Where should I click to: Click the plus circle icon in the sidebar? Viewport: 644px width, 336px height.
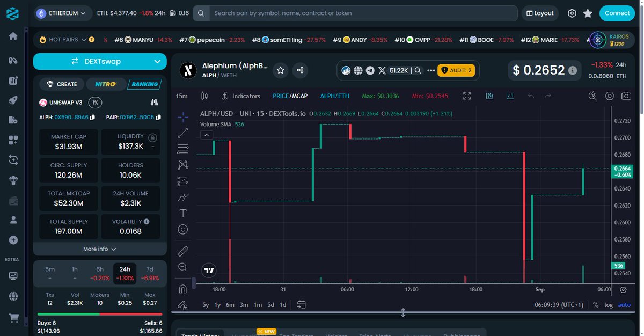click(x=13, y=240)
